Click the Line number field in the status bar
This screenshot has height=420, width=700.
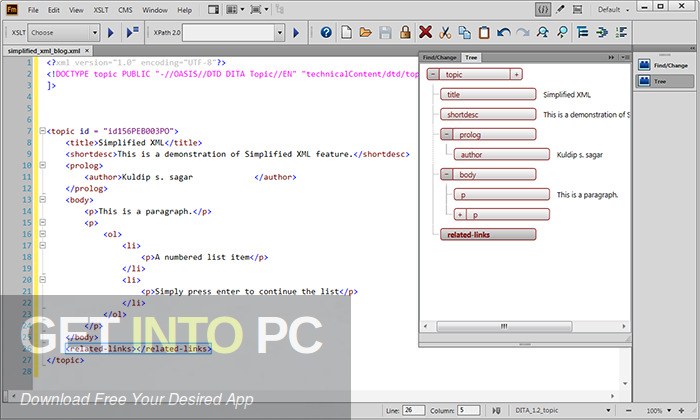tap(413, 410)
